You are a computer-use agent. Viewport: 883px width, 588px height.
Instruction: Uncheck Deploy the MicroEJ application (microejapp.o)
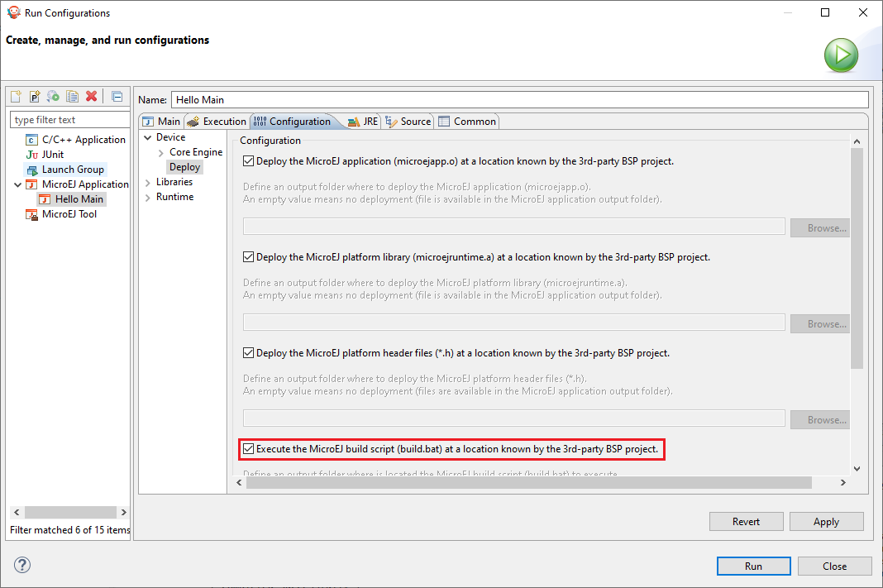(248, 161)
